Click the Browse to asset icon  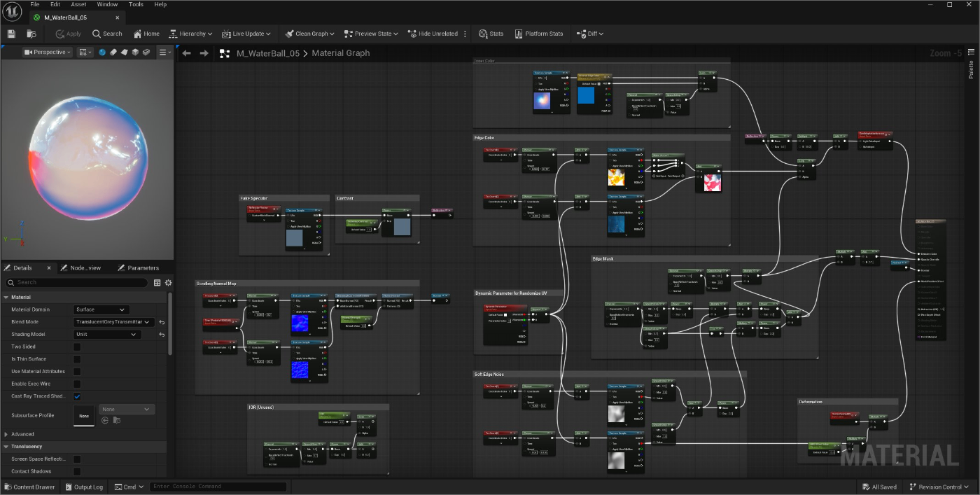31,34
